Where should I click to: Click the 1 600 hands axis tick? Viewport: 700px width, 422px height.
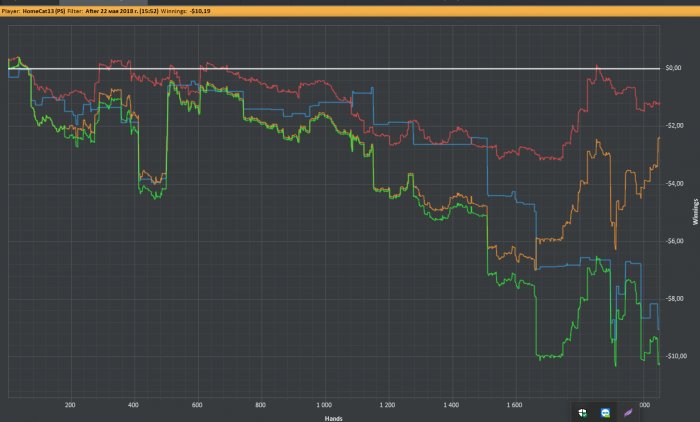(514, 405)
